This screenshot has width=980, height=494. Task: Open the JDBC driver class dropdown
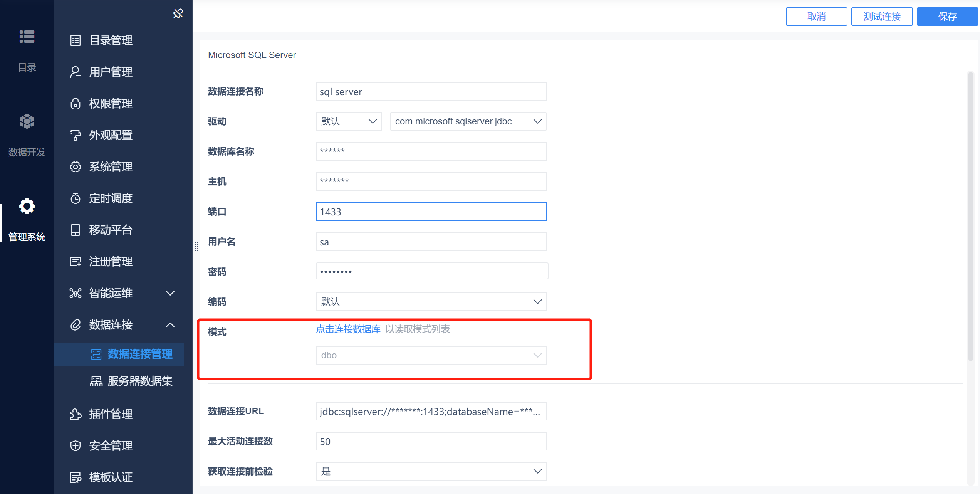(x=468, y=121)
